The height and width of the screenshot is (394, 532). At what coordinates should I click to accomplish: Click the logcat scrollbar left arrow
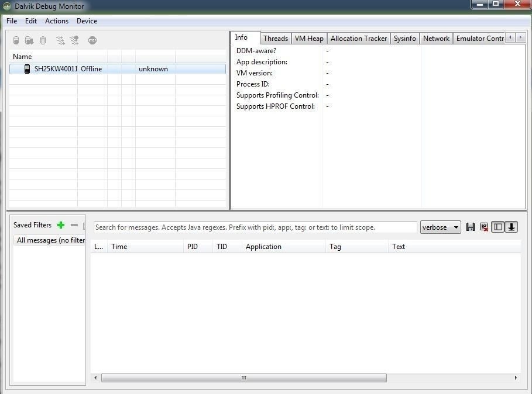95,378
